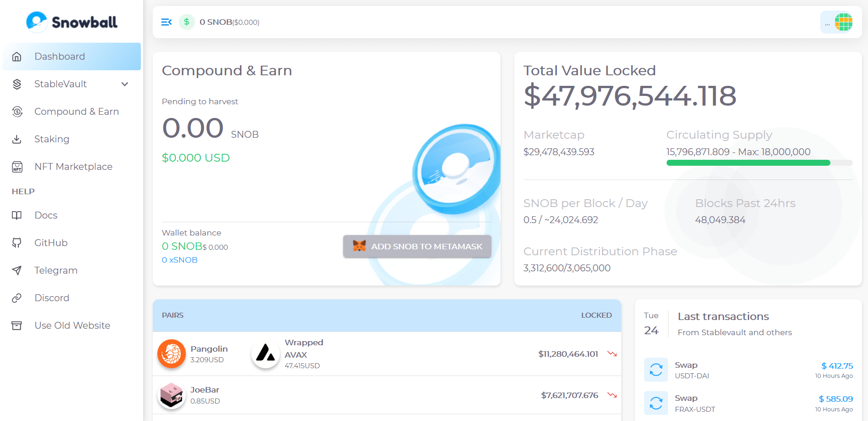868x421 pixels.
Task: Click the JoeBar pair row
Action: point(386,395)
